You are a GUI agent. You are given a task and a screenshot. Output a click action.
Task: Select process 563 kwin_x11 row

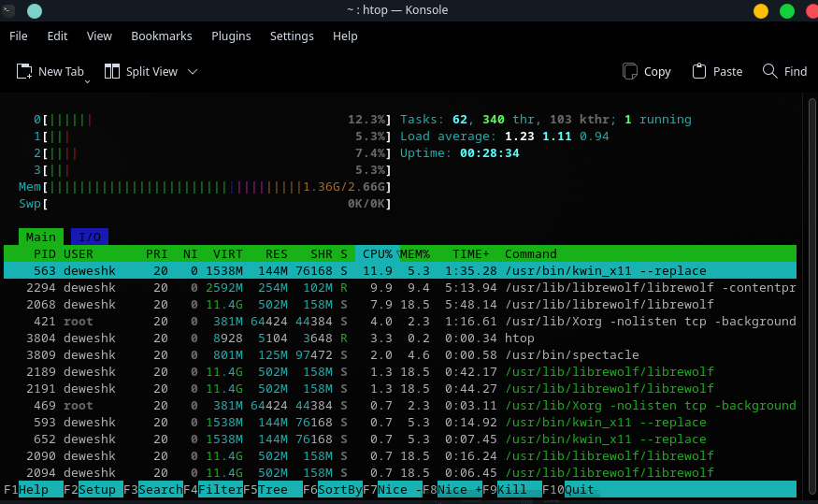pyautogui.click(x=400, y=271)
